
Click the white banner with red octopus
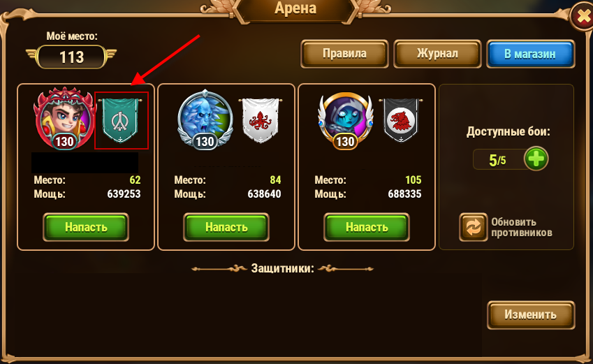tap(261, 120)
